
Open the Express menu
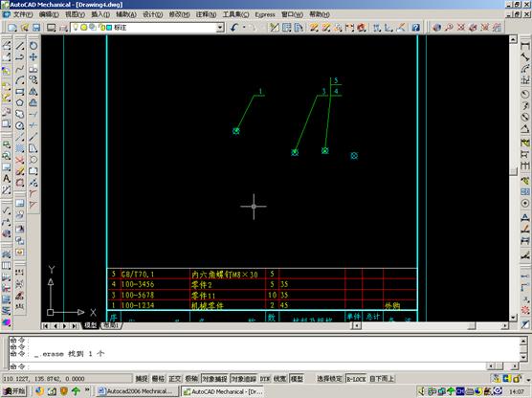pyautogui.click(x=265, y=14)
